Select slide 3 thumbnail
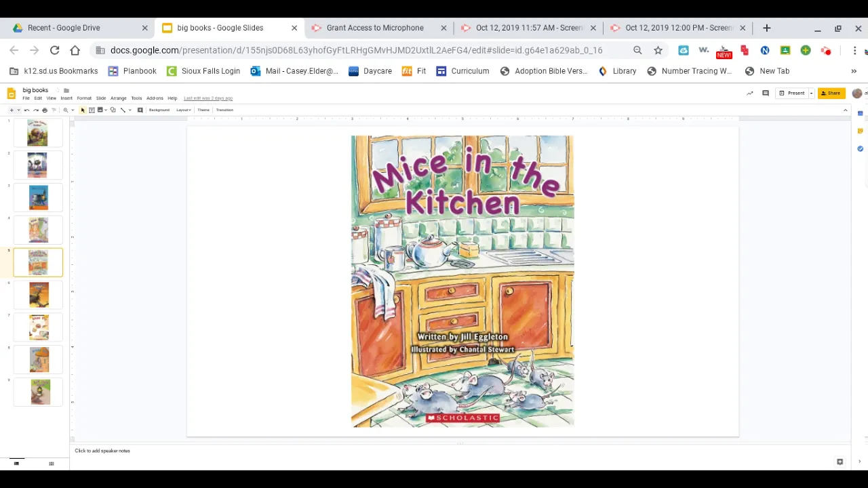The width and height of the screenshot is (868, 488). click(38, 197)
